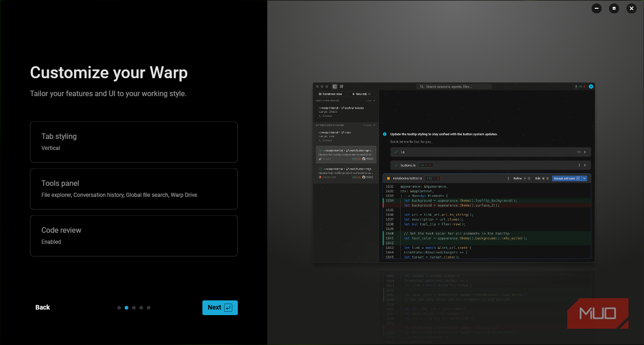644x345 pixels.
Task: Go back to the previous step
Action: 42,307
